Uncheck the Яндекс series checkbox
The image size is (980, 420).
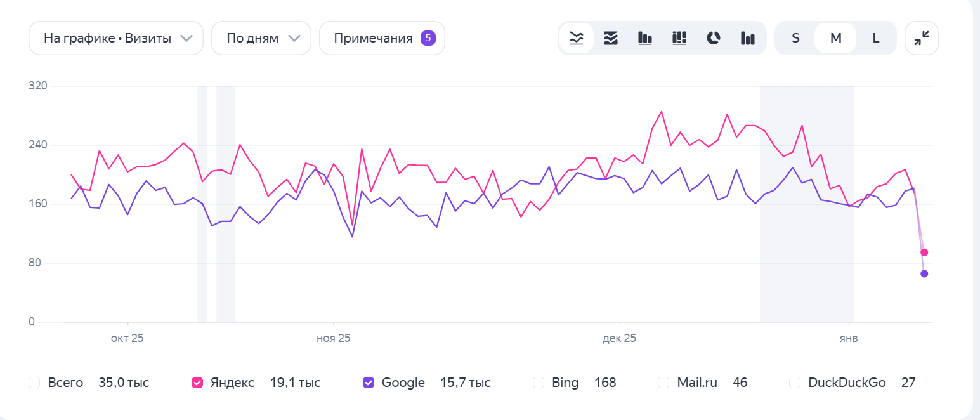pos(197,383)
